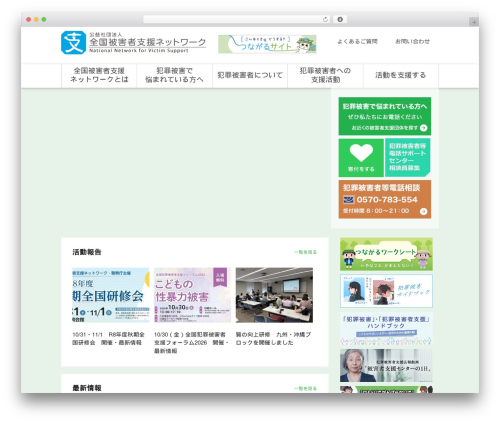
Task: Click arrow icon in orange phone banner
Action: pos(423,211)
